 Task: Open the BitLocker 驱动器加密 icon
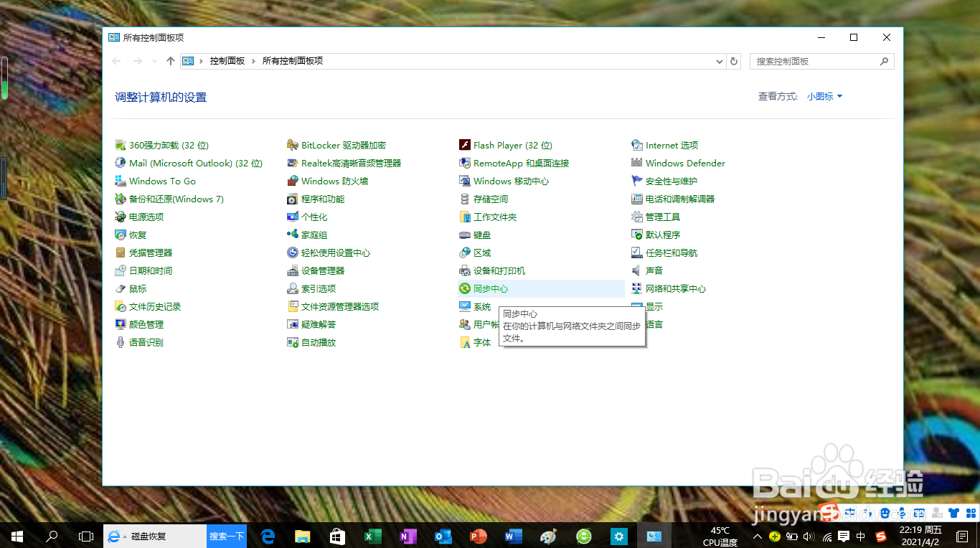pos(293,145)
